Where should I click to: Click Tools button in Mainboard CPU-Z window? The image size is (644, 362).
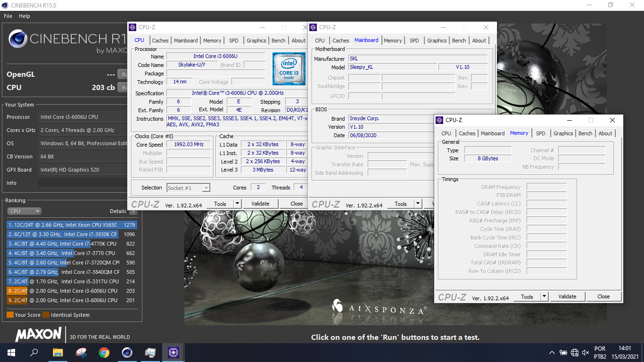(x=401, y=204)
